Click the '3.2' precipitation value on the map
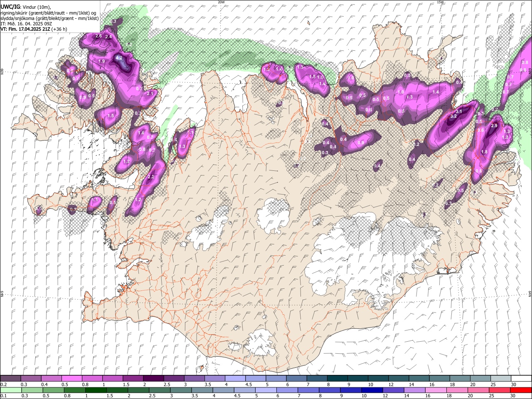 [x=454, y=116]
